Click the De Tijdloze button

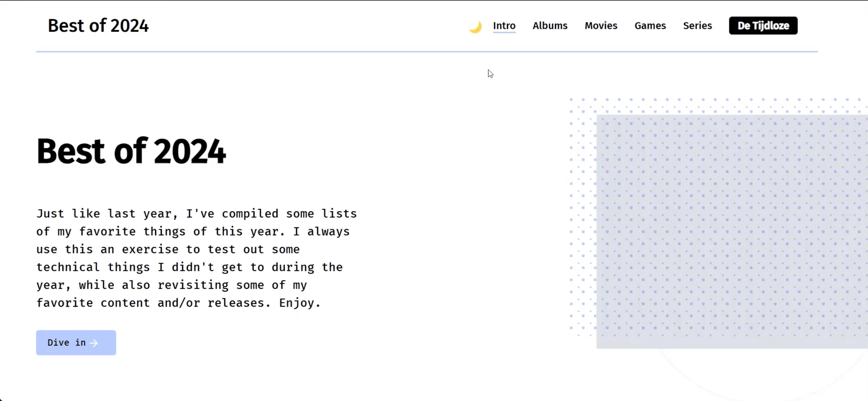coord(763,26)
